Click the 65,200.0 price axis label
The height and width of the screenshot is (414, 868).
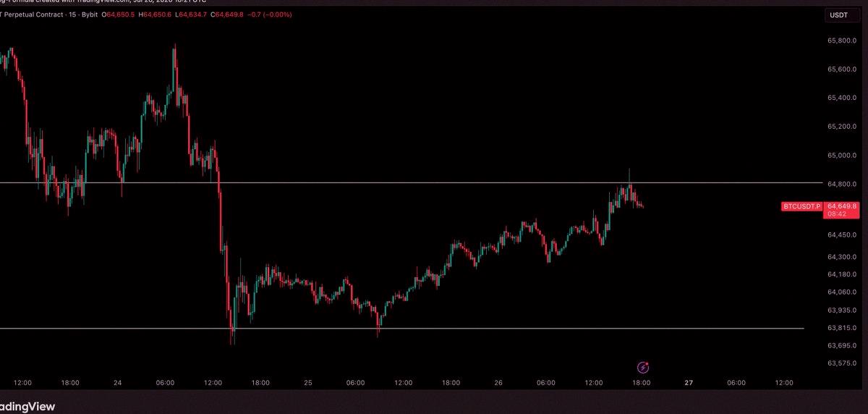point(841,127)
